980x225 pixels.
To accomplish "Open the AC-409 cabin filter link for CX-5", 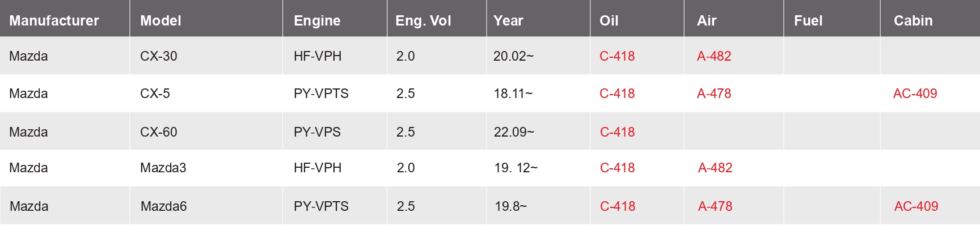I will (915, 94).
